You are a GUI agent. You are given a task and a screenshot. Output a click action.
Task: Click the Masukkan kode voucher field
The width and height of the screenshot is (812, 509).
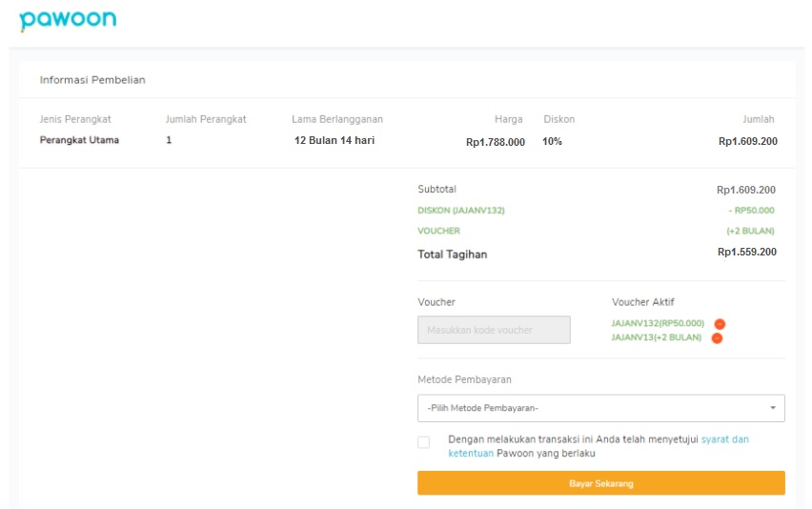[x=494, y=330]
